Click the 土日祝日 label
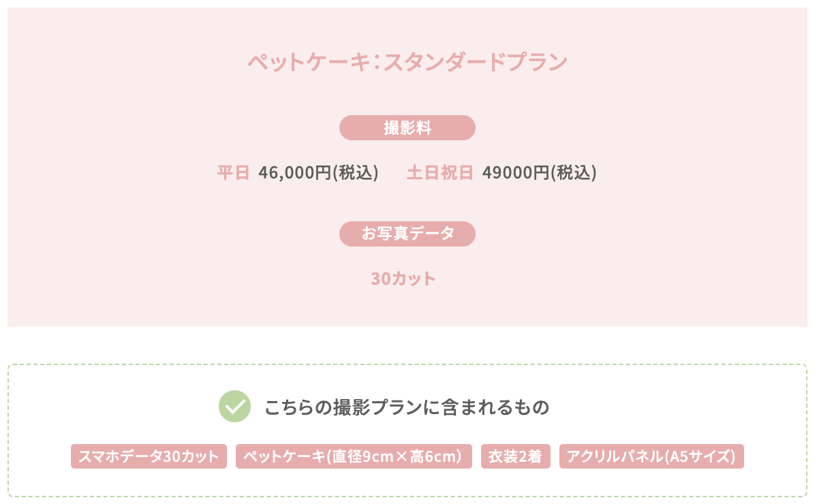819x504 pixels. [x=440, y=173]
